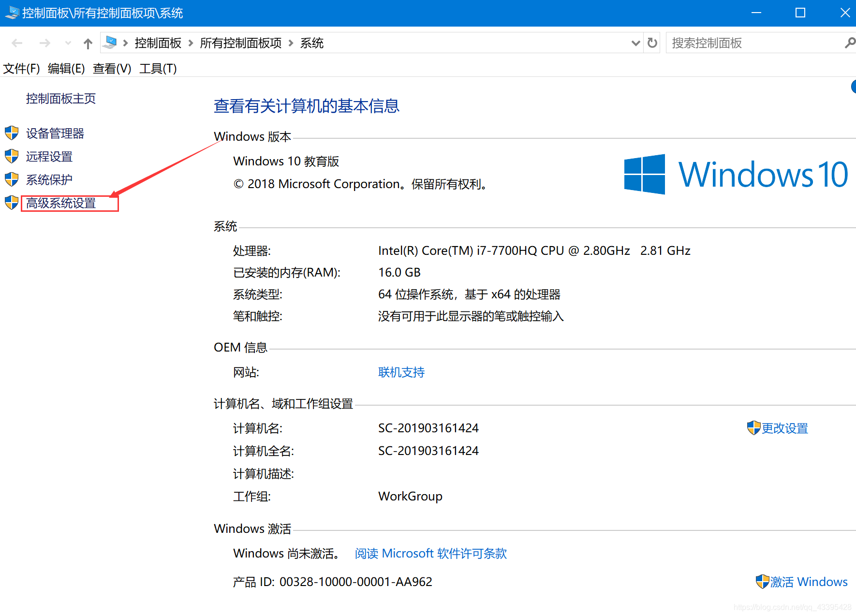The height and width of the screenshot is (616, 856).
Task: Open the recent locations dropdown arrow
Action: coord(68,44)
